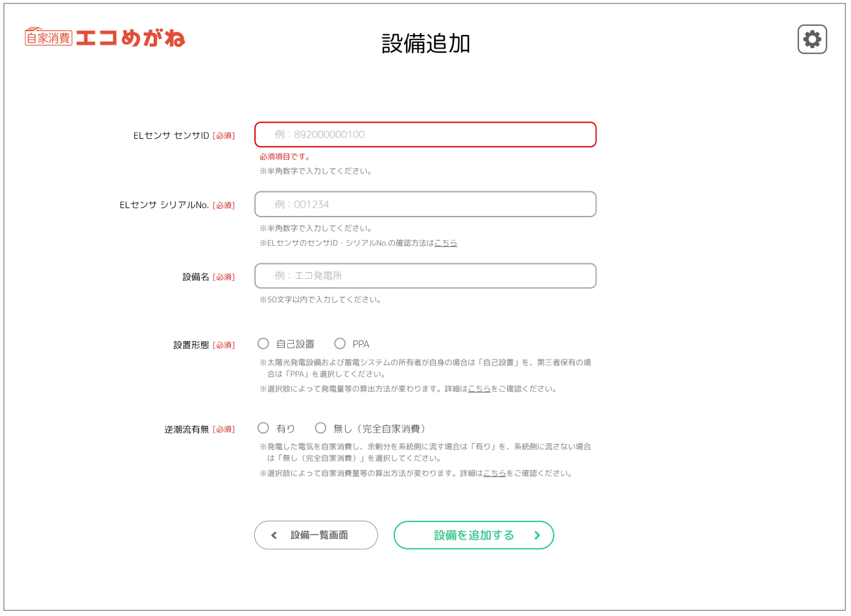The image size is (851, 616).
Task: Go back to 設備一覧画面
Action: (316, 535)
